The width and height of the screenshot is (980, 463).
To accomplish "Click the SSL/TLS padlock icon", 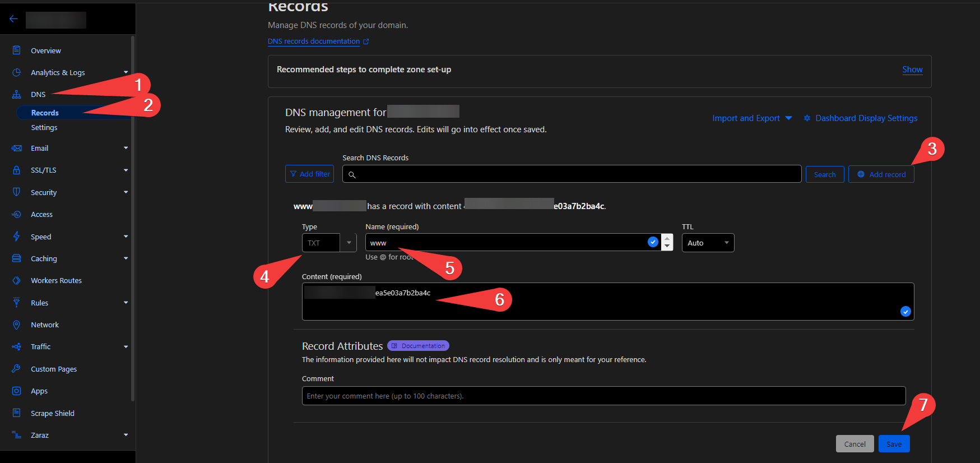I will [17, 170].
